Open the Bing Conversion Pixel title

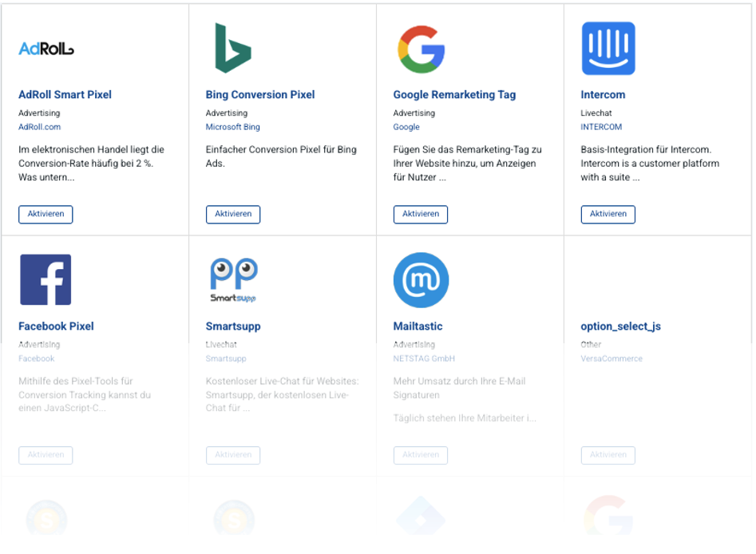coord(260,94)
